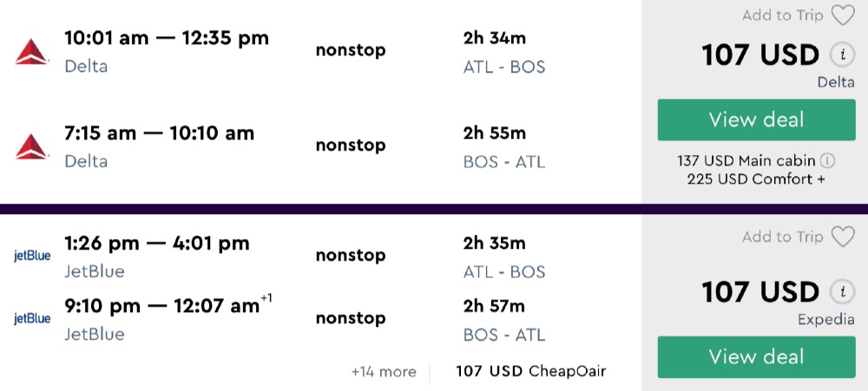This screenshot has width=868, height=391.
Task: Select the 10:01 am Delta departure flight
Action: (x=167, y=38)
